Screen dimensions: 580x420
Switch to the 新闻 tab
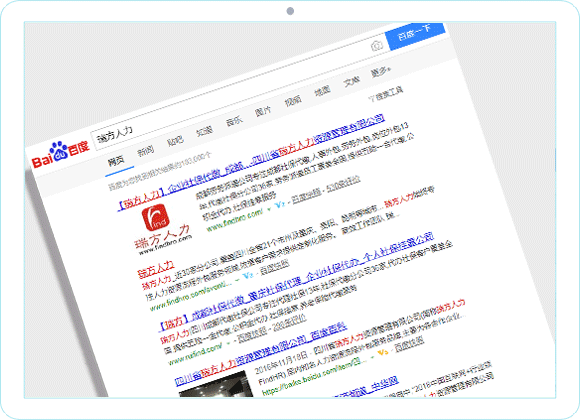(x=145, y=151)
